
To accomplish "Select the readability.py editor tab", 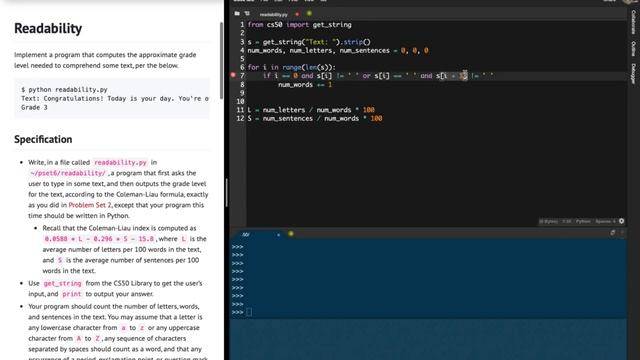I will coord(273,14).
